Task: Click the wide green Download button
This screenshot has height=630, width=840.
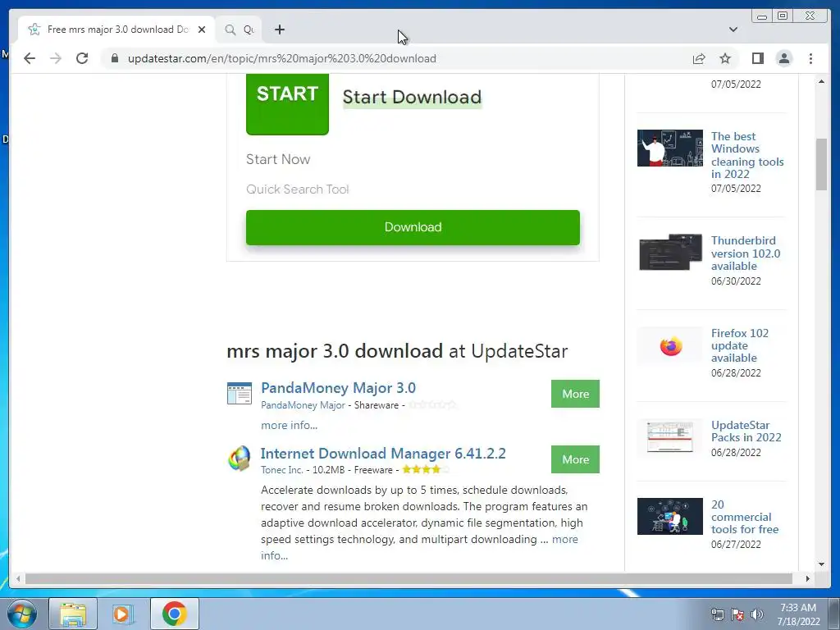Action: point(413,227)
